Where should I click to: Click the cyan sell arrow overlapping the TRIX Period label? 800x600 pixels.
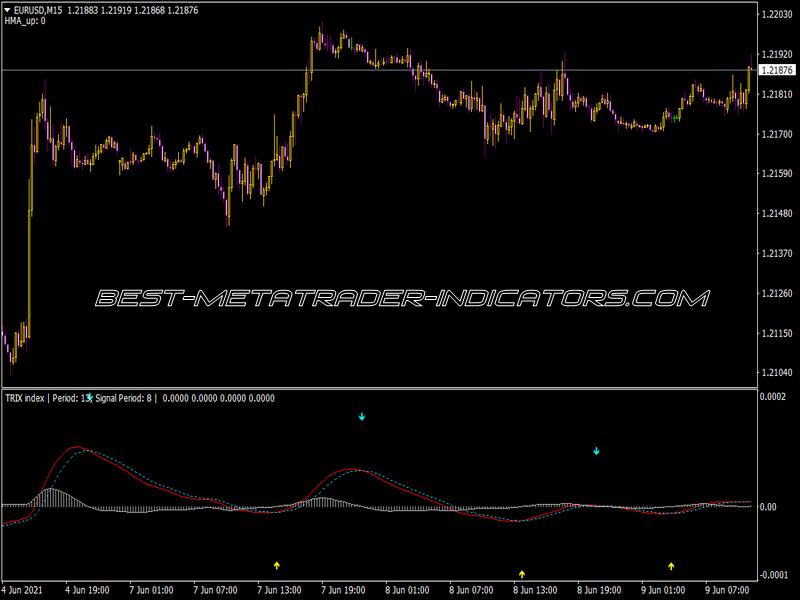point(90,397)
